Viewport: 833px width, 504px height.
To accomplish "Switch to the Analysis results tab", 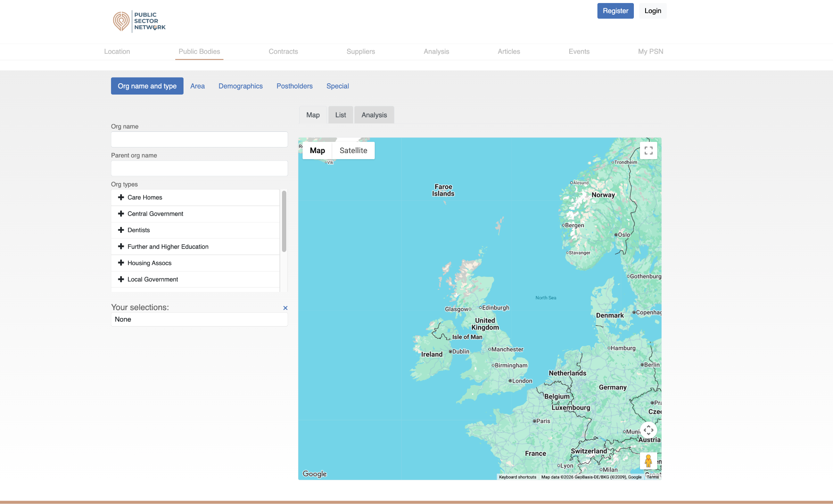I will pos(374,115).
